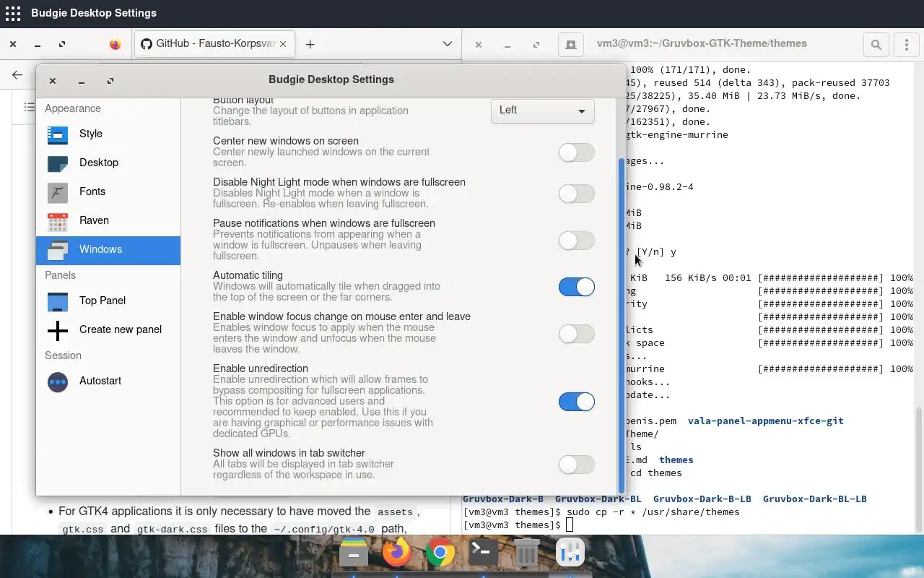Click 'Automatic tiling' label text
The height and width of the screenshot is (578, 924).
(248, 275)
